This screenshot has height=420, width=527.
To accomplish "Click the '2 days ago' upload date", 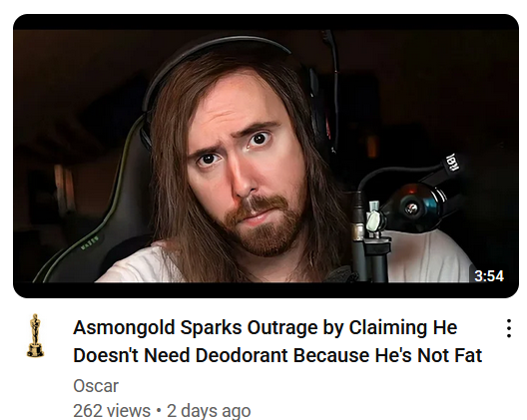I will click(209, 411).
